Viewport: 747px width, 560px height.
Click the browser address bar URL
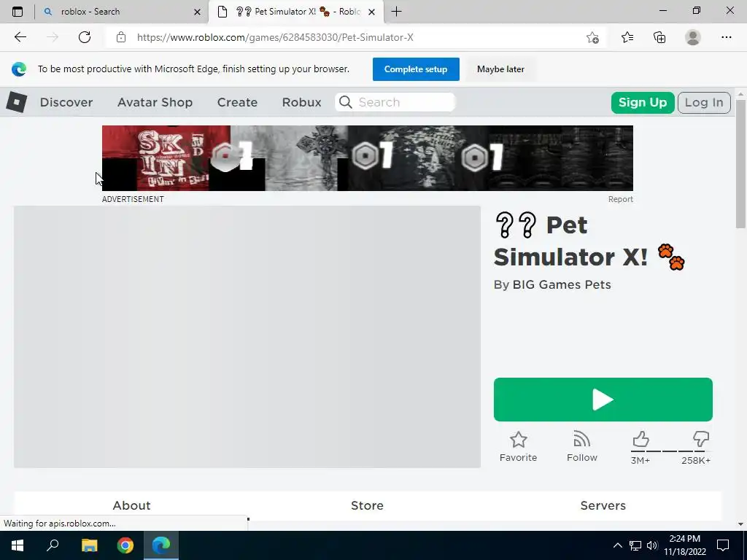point(275,37)
